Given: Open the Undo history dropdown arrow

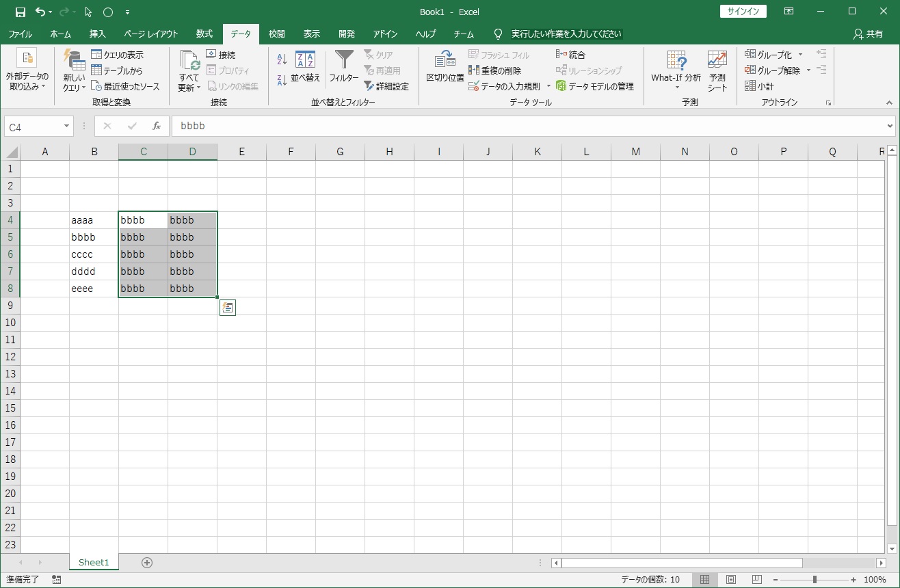Looking at the screenshot, I should point(51,12).
